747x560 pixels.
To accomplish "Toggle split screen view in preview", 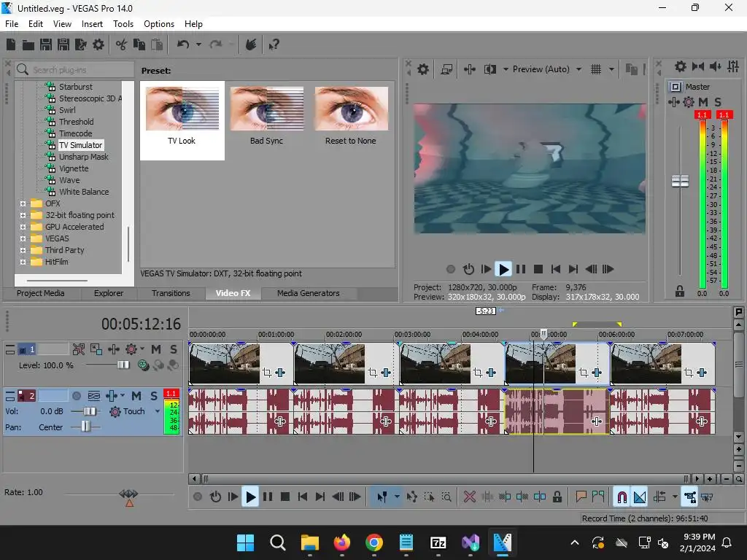I will tap(490, 69).
